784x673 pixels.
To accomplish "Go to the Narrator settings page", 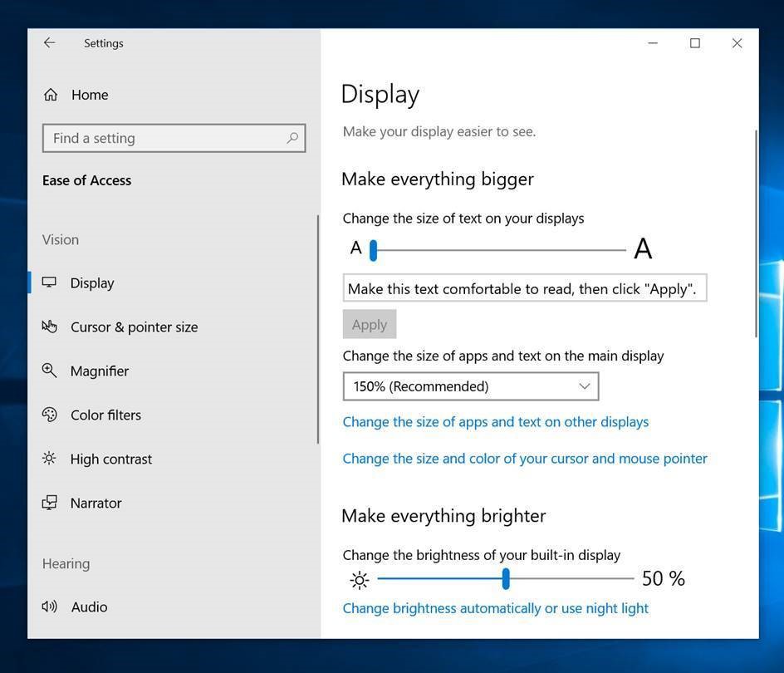I will 96,503.
